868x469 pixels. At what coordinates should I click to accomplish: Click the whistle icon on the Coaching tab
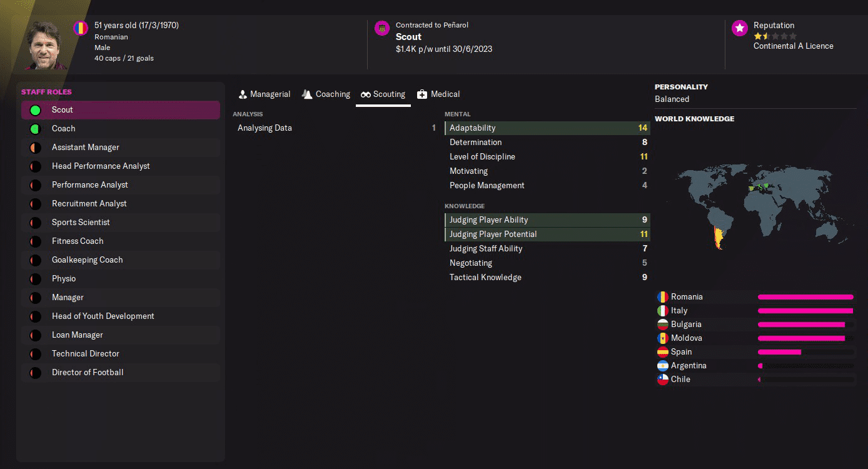coord(306,94)
